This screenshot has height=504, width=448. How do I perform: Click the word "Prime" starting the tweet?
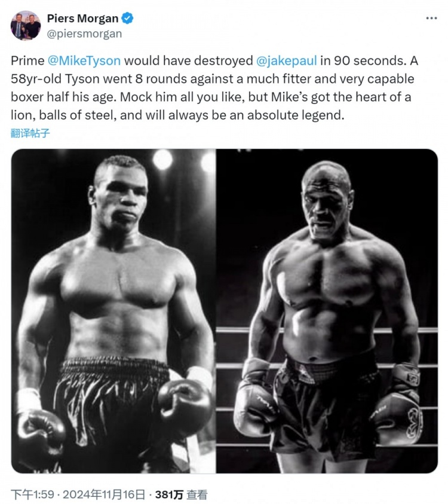click(x=27, y=61)
